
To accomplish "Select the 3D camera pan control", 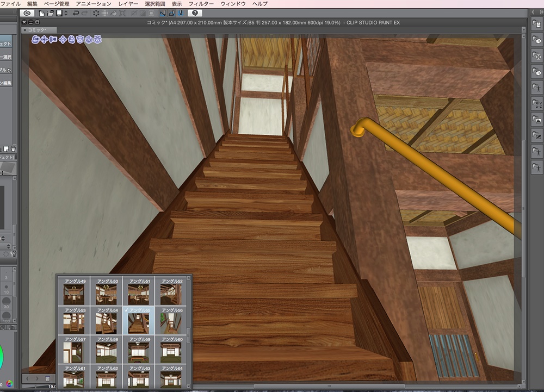I will 44,40.
